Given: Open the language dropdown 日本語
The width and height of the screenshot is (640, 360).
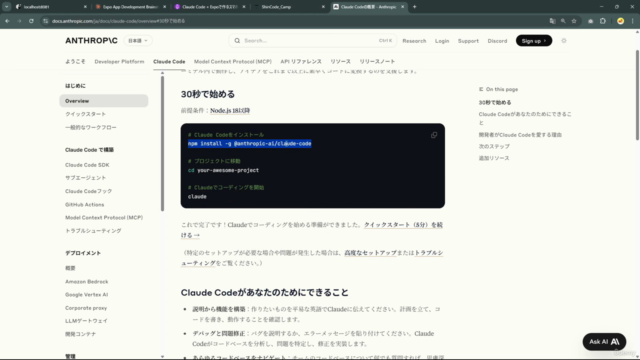Looking at the screenshot, I should coord(138,40).
